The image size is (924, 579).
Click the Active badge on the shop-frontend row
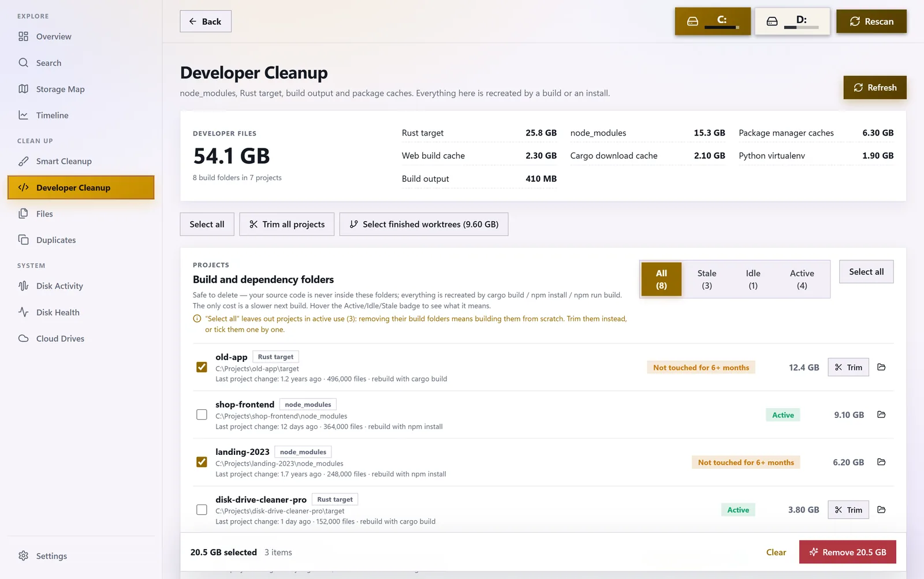(x=783, y=415)
